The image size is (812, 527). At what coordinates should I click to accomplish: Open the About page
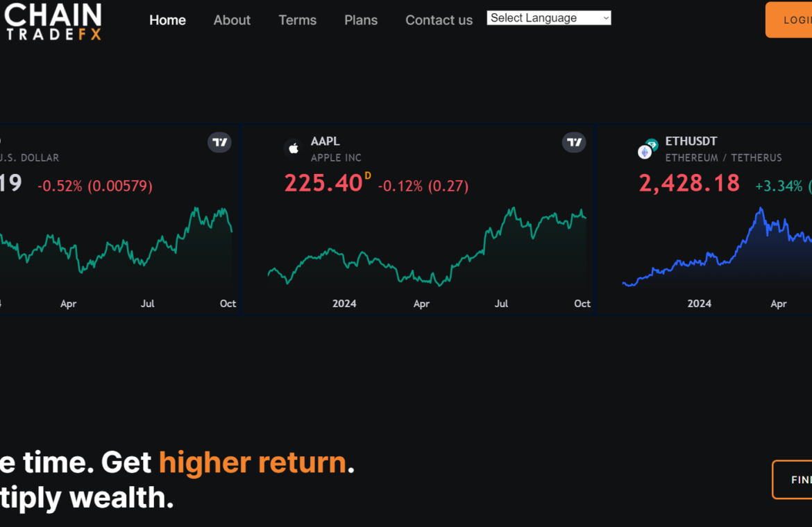[232, 20]
